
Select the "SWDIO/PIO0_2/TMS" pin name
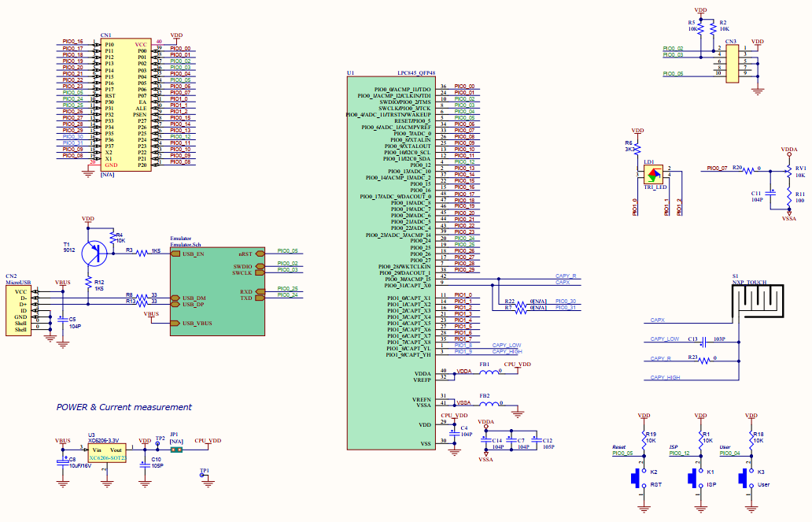405,102
